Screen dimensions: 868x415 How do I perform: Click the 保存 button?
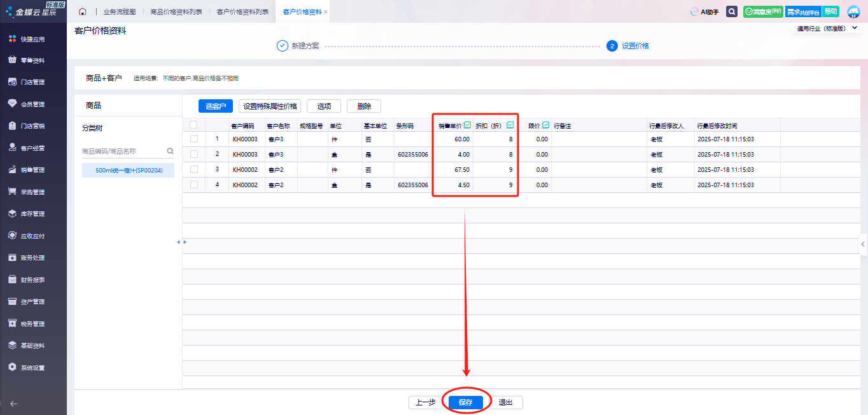click(x=465, y=402)
